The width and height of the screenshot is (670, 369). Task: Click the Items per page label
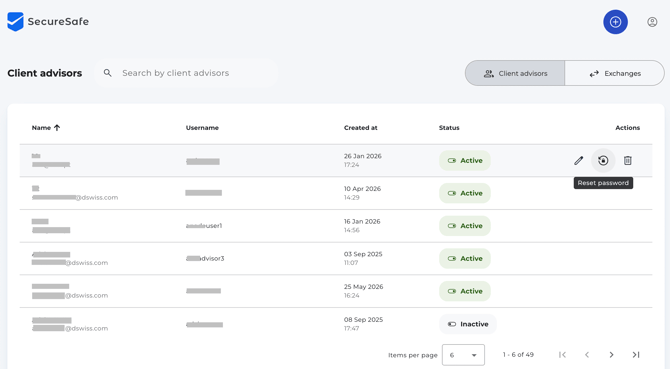click(x=413, y=355)
